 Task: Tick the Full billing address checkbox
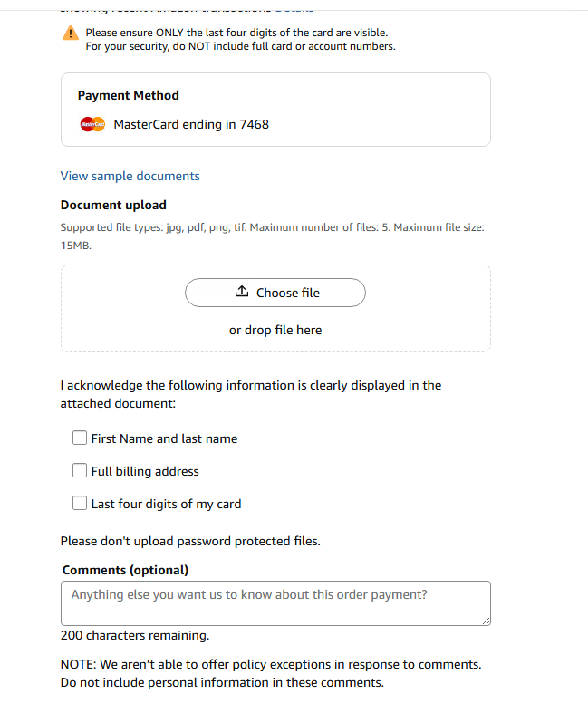[x=80, y=471]
